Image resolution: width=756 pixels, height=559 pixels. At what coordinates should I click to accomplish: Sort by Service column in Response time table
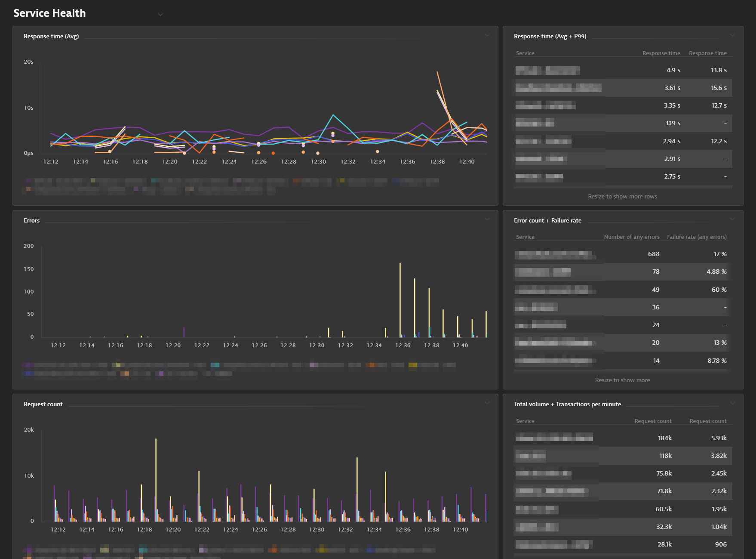coord(525,53)
